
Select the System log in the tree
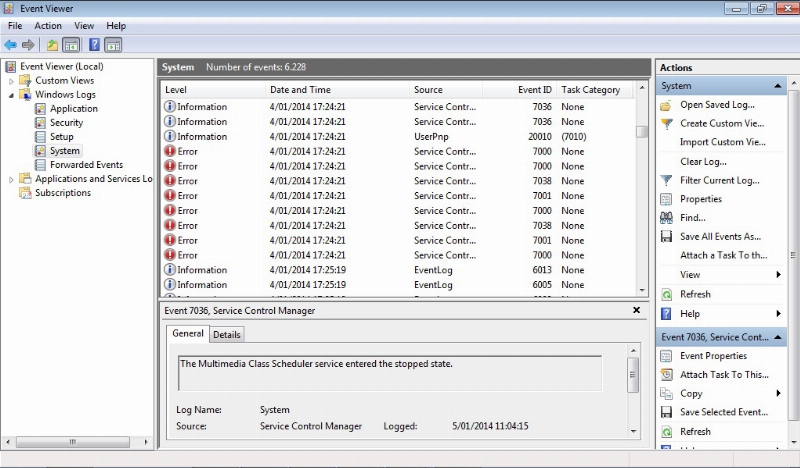click(x=64, y=151)
